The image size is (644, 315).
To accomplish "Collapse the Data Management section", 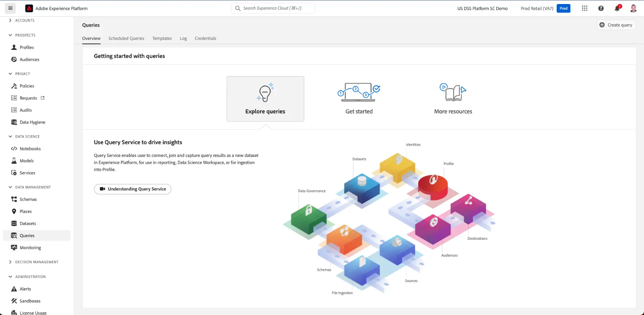I will pyautogui.click(x=29, y=187).
